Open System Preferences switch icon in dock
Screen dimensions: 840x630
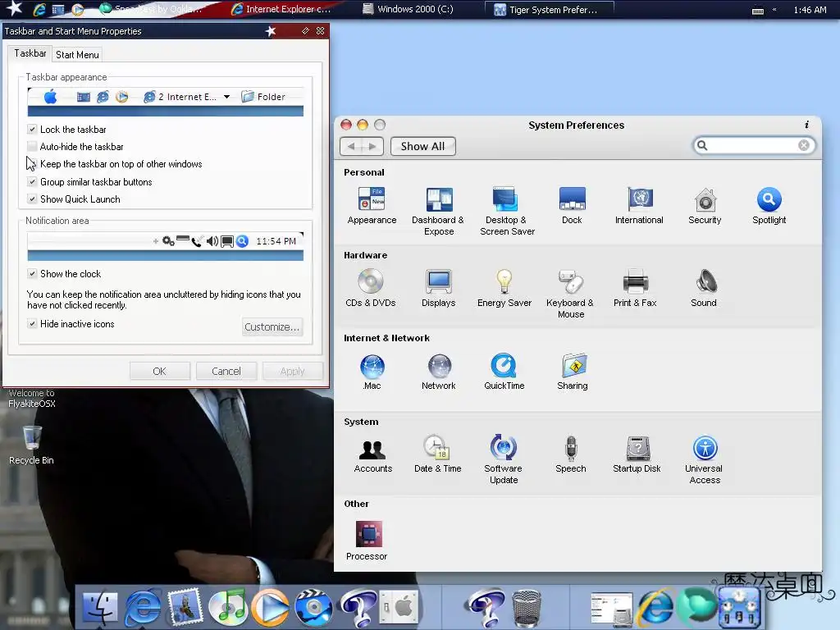click(x=399, y=608)
